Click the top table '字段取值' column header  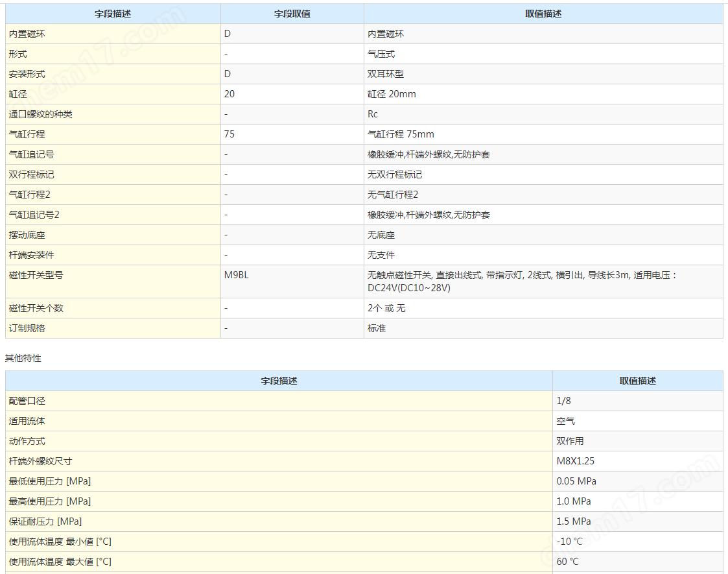point(292,14)
